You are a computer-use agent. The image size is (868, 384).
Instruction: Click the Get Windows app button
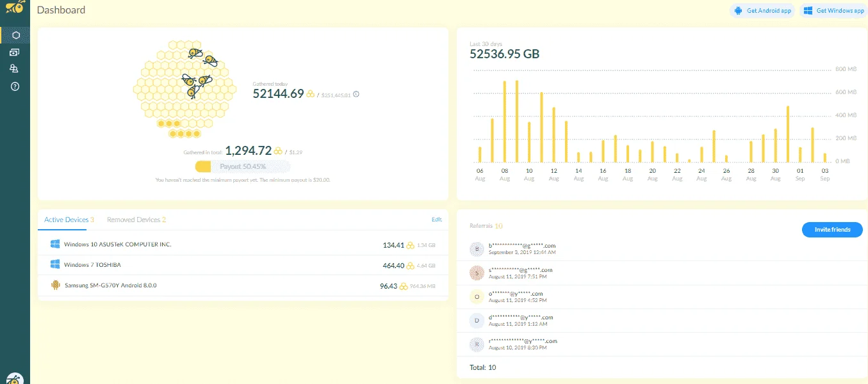tap(833, 11)
